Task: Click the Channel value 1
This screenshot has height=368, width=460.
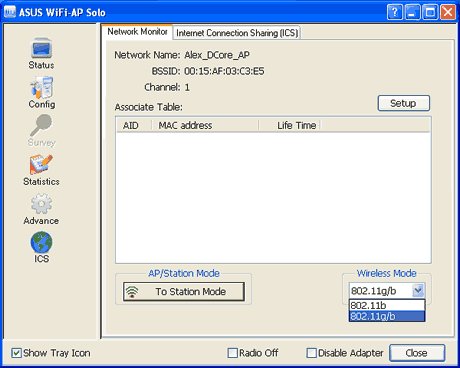Action: (187, 87)
